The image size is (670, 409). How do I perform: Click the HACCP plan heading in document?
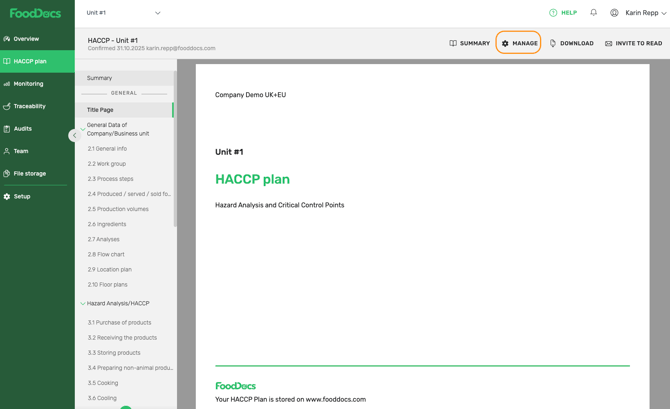253,179
